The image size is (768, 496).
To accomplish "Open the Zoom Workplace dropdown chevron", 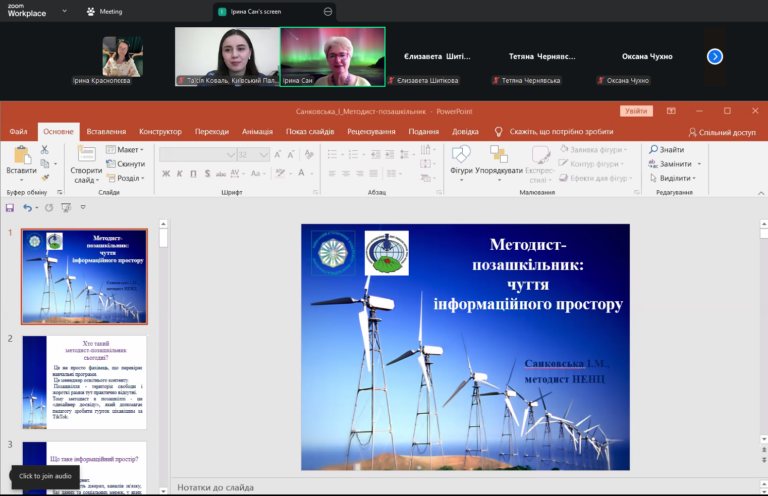I will [x=64, y=12].
